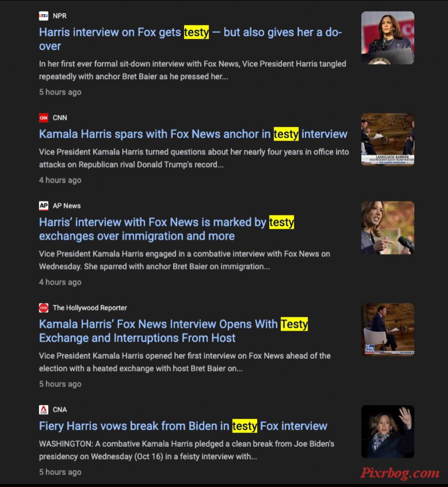Click the NPR source name label
The height and width of the screenshot is (487, 448).
[60, 16]
